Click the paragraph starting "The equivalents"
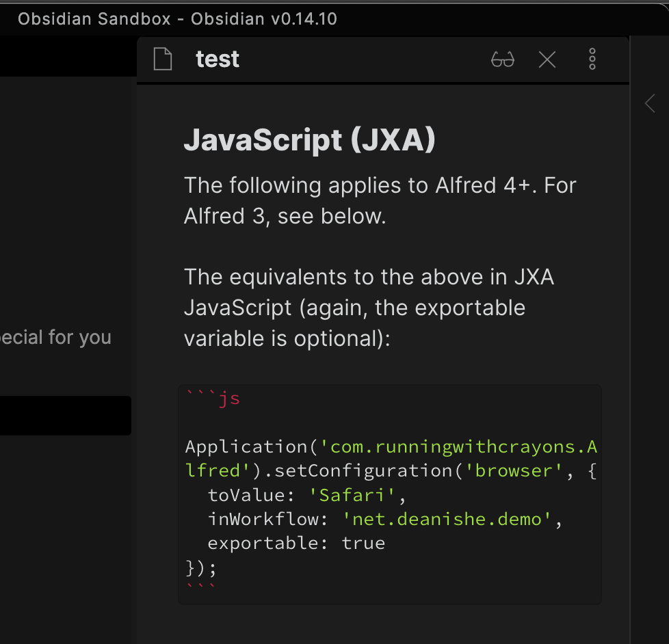The width and height of the screenshot is (669, 644). pos(369,308)
